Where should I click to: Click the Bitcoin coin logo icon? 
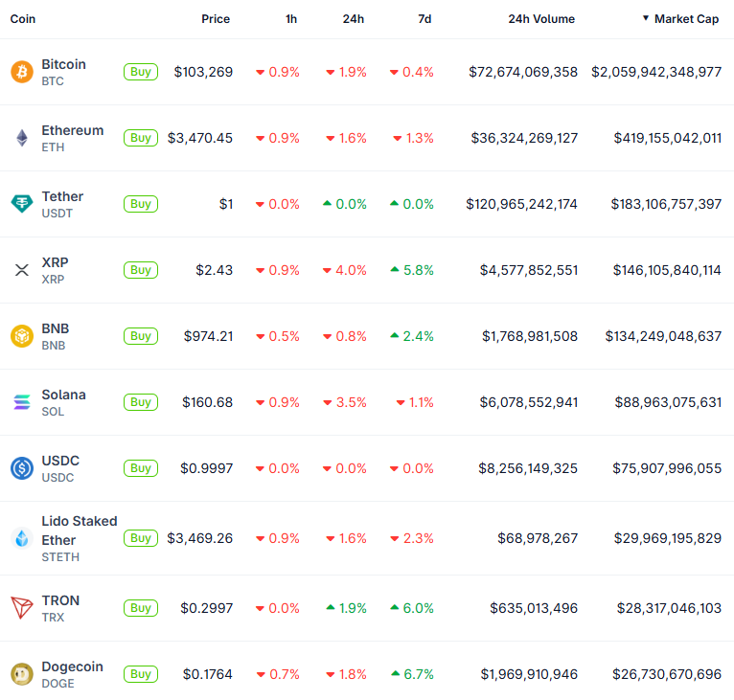click(21, 72)
